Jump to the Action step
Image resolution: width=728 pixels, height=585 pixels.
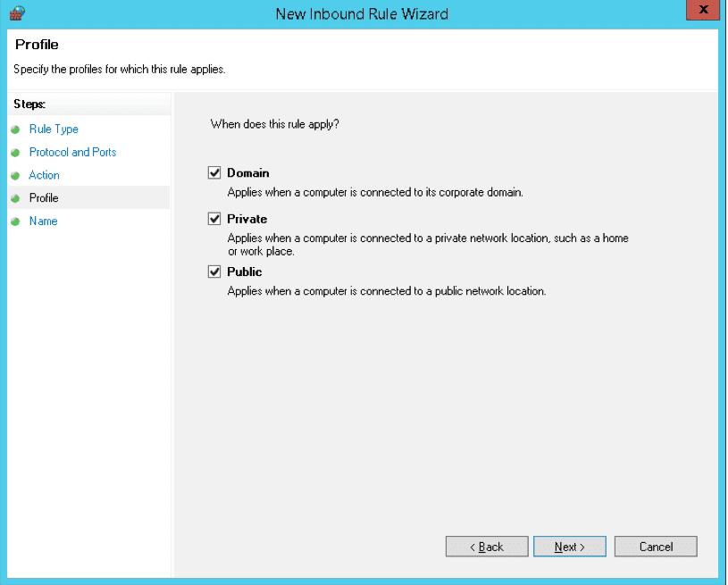pyautogui.click(x=45, y=175)
